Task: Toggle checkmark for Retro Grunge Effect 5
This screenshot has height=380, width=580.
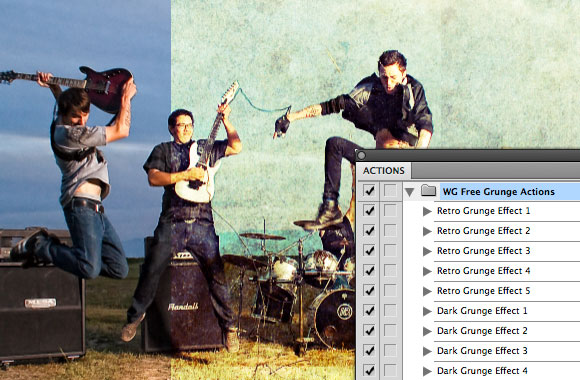Action: pos(369,291)
